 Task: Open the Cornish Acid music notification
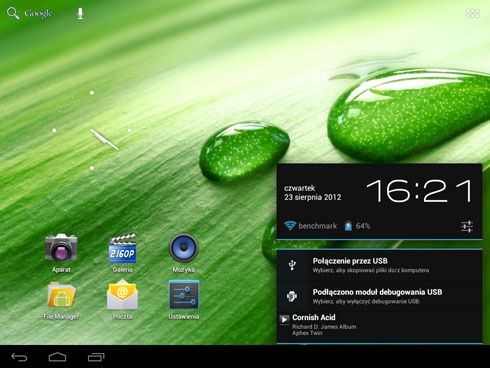coord(379,326)
